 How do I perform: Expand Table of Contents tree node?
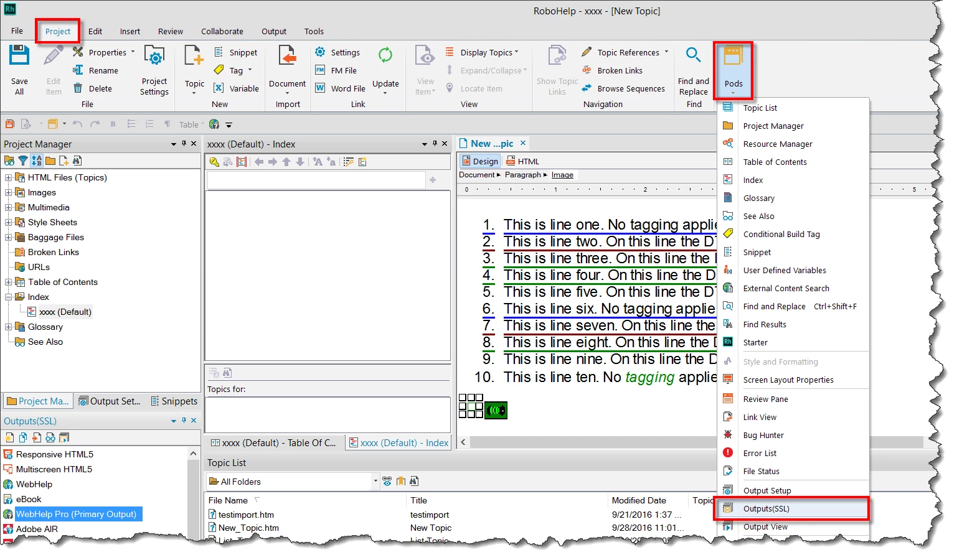(9, 282)
